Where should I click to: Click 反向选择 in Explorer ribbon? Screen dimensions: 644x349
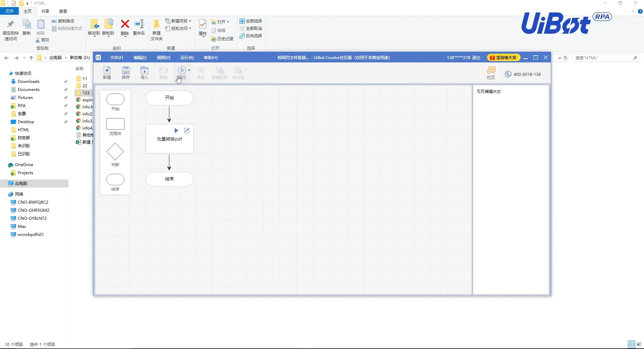(x=251, y=36)
